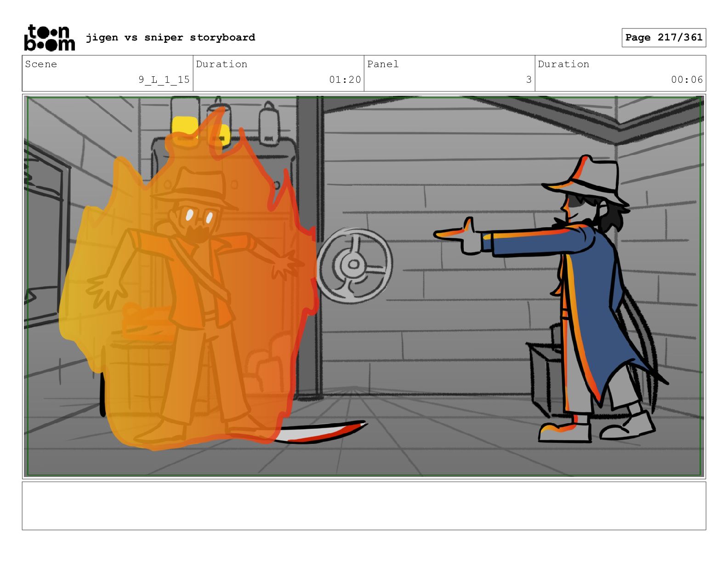
Task: Click the empty notes box below the panel
Action: pyautogui.click(x=364, y=506)
